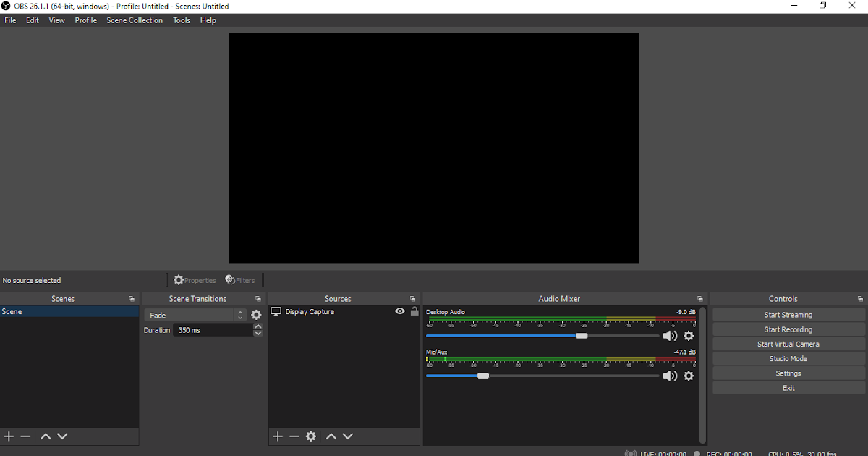Enable Studio Mode
This screenshot has width=868, height=456.
788,358
